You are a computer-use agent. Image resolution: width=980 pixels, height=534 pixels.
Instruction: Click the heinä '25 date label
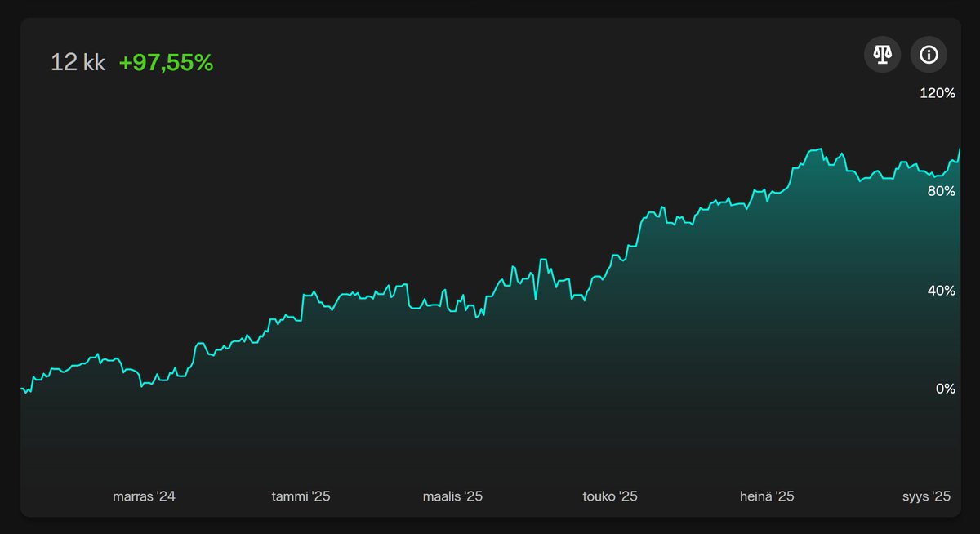click(x=767, y=496)
